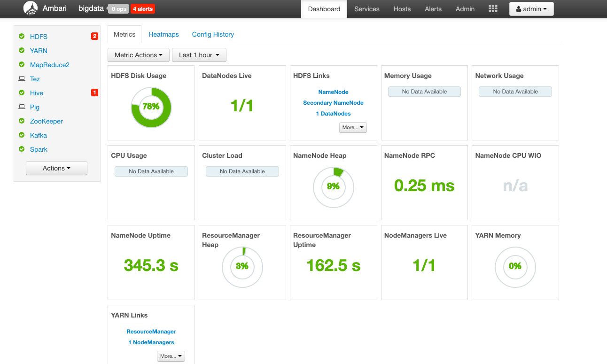Expand the Metric Actions dropdown

tap(139, 55)
